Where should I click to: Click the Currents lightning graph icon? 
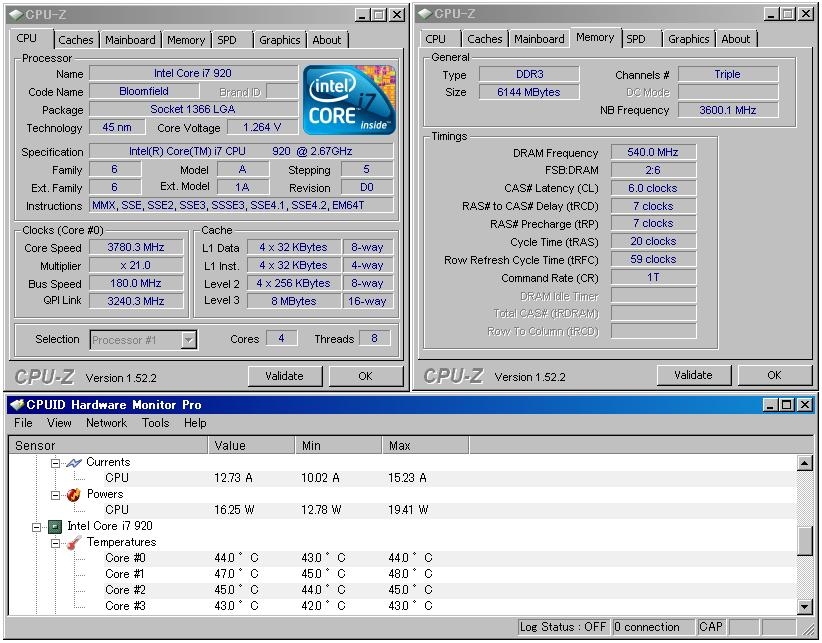pos(73,462)
